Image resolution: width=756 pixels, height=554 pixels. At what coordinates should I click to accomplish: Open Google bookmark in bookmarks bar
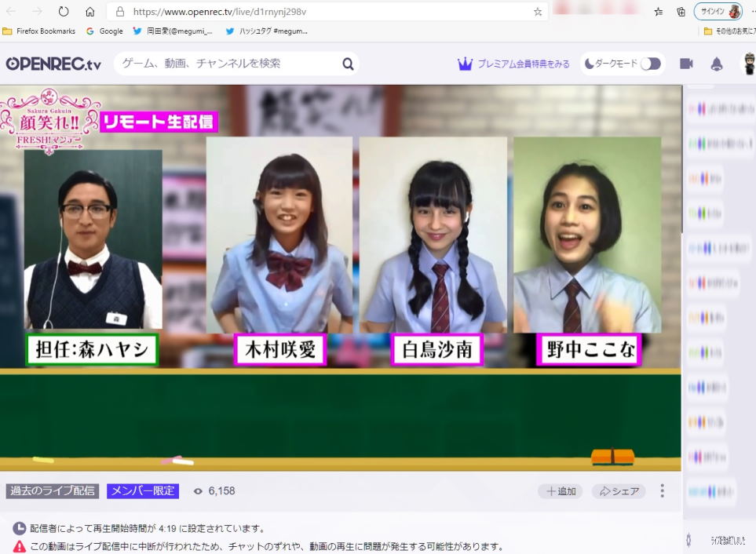[x=104, y=31]
